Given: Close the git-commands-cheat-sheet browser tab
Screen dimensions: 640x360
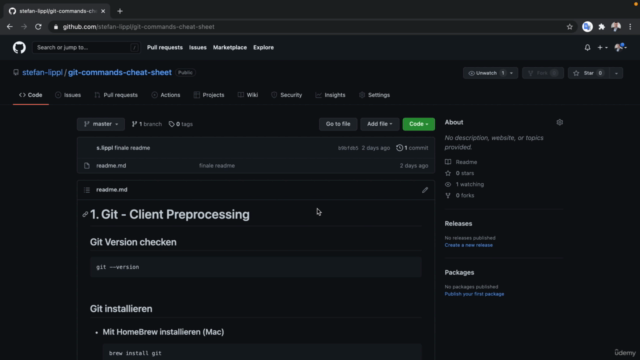Looking at the screenshot, I should 103,11.
